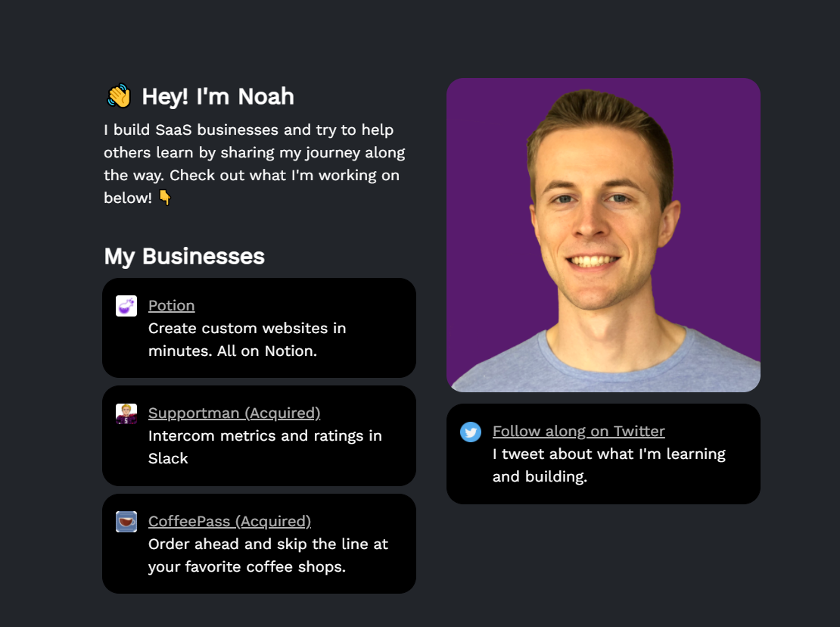Image resolution: width=840 pixels, height=627 pixels.
Task: Open Follow along on Twitter link
Action: [579, 432]
